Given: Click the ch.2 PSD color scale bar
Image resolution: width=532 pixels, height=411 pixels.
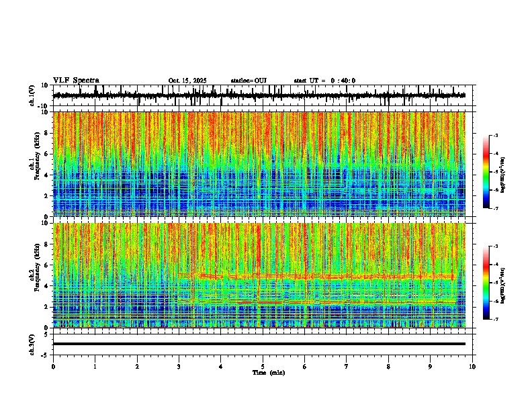Looking at the screenshot, I should (486, 283).
